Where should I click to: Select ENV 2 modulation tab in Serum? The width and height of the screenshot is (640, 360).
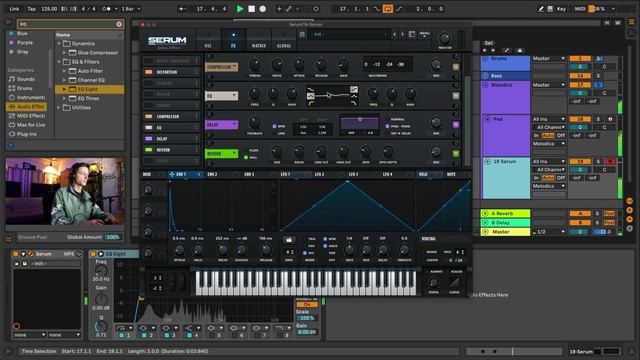[x=212, y=174]
